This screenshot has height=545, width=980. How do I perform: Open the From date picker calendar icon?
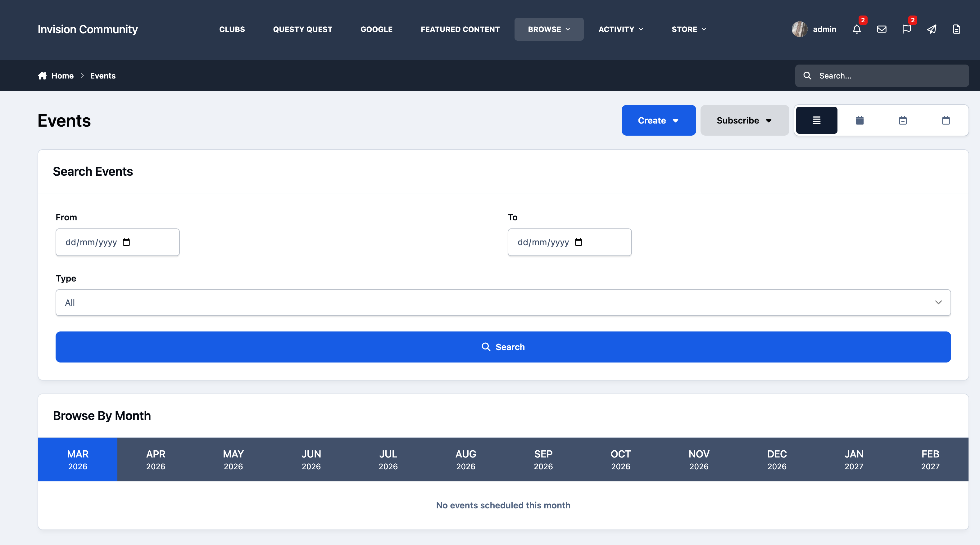click(x=126, y=242)
